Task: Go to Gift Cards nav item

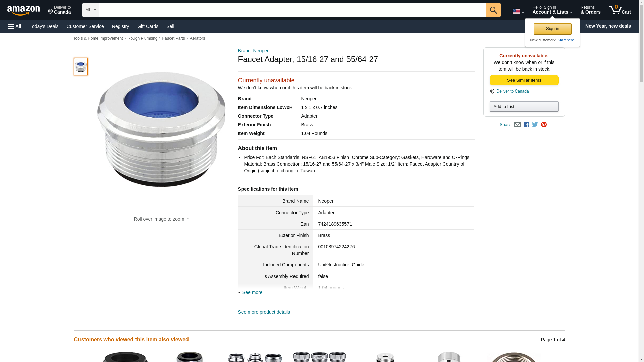Action: (148, 26)
